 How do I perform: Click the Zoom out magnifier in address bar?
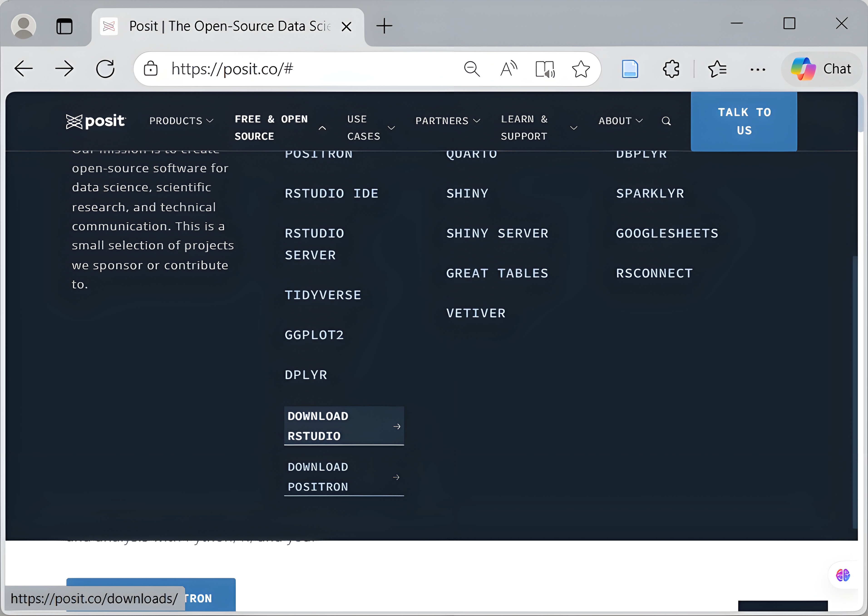click(472, 69)
